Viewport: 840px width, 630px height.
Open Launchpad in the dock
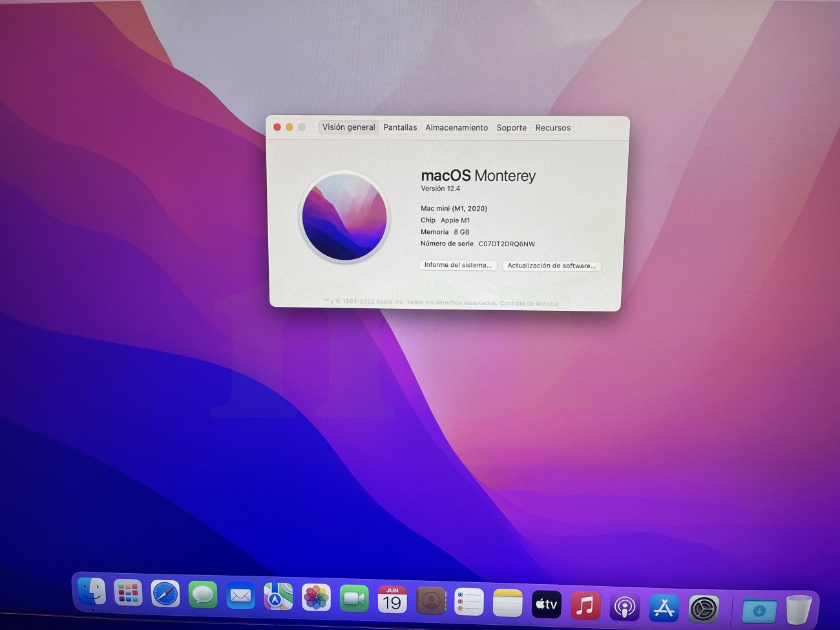tap(128, 593)
